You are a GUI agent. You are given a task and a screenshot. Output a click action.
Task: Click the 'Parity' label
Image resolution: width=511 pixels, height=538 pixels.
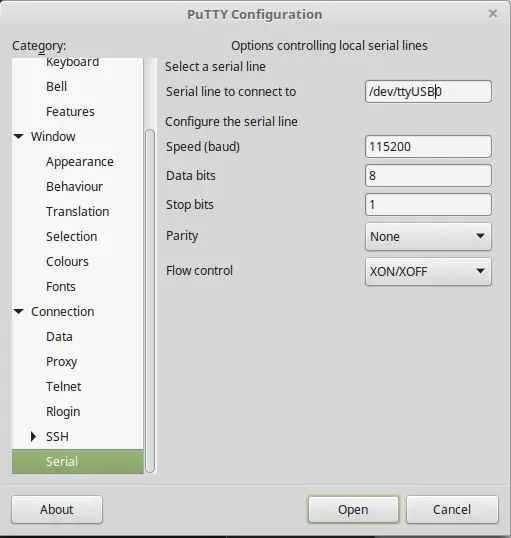click(x=182, y=236)
